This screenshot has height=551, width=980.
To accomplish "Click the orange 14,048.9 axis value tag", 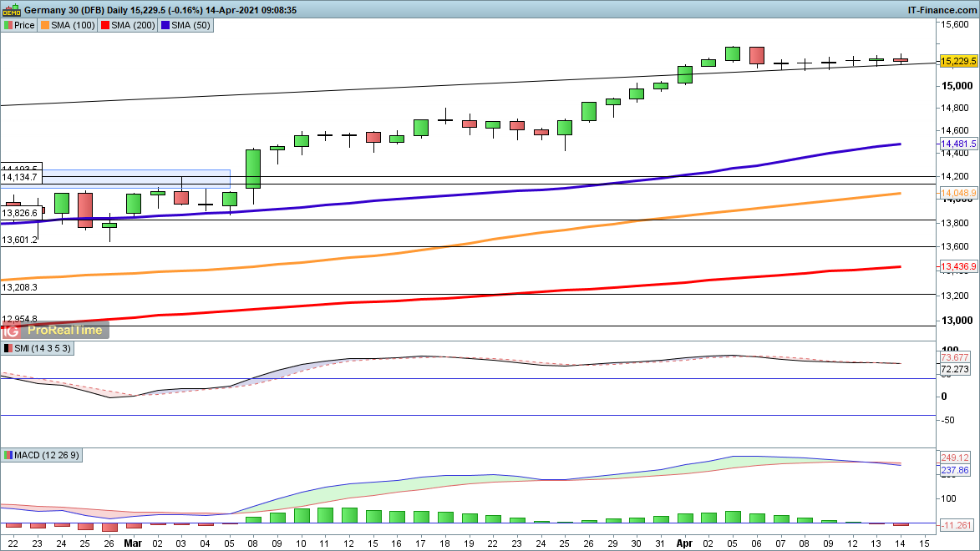I will [958, 194].
